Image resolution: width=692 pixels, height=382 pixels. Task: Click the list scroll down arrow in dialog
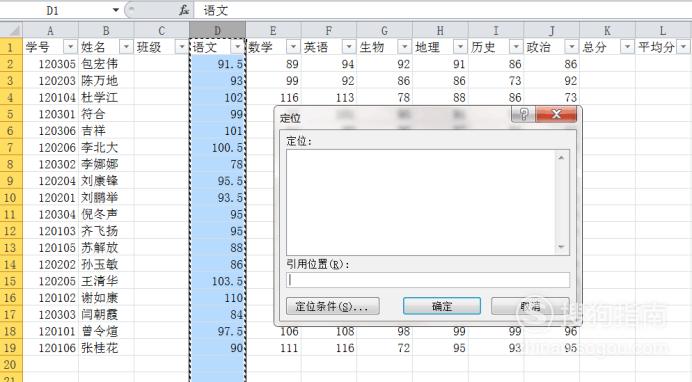tap(561, 247)
